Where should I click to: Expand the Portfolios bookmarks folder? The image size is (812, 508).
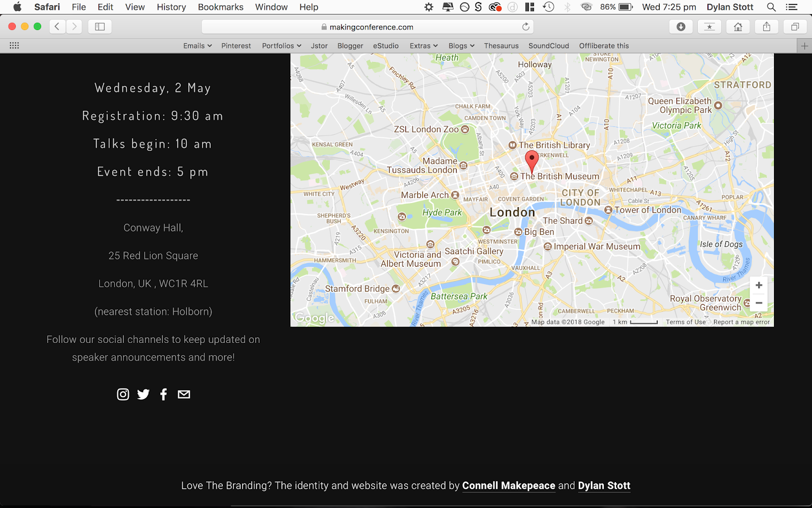[282, 46]
